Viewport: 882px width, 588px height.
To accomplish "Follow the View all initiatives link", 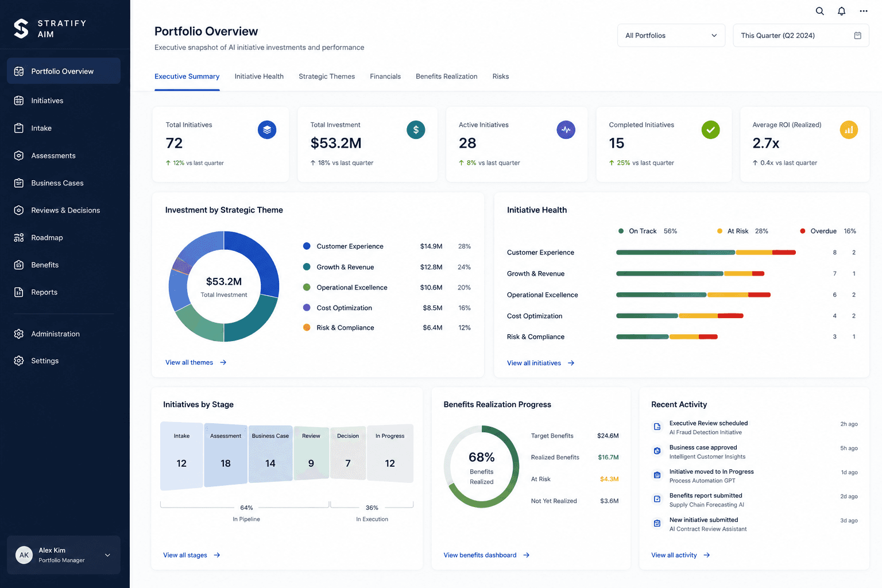I will pos(541,363).
